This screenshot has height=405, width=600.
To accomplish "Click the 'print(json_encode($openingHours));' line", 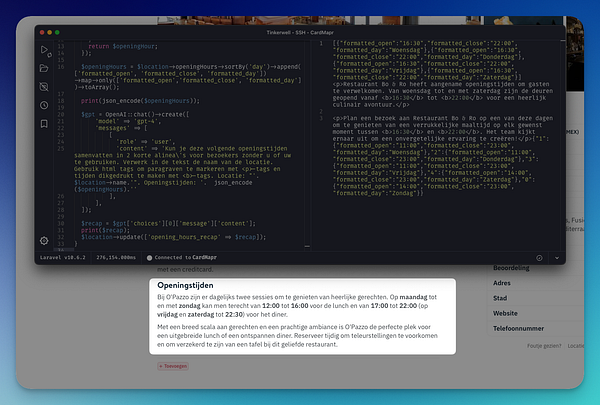I will (x=140, y=101).
